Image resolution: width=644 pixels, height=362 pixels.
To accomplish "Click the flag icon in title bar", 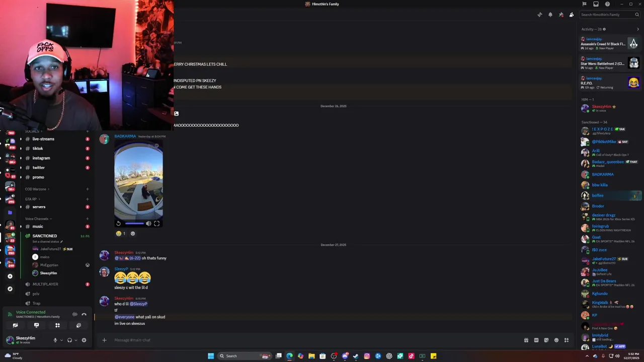I will (x=584, y=4).
